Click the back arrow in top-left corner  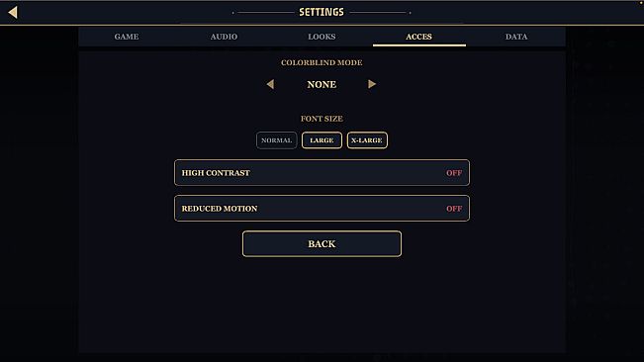13,12
